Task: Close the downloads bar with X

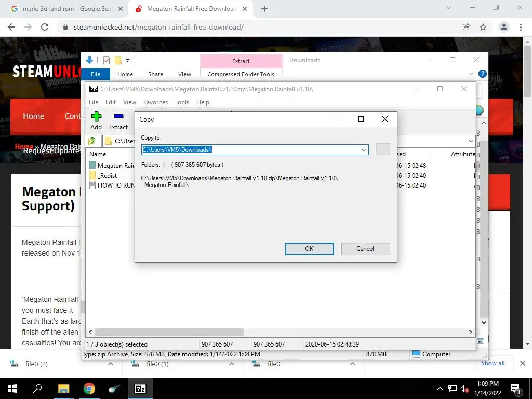Action: pyautogui.click(x=523, y=363)
